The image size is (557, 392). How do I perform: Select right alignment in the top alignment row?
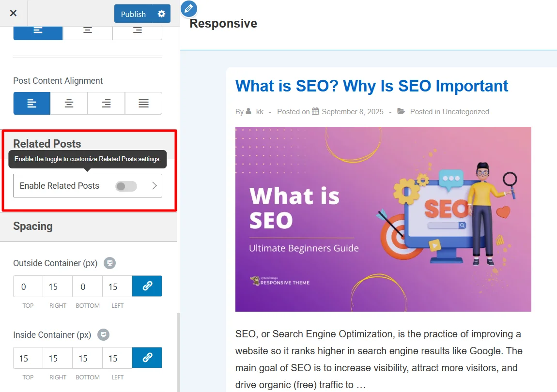click(x=138, y=32)
